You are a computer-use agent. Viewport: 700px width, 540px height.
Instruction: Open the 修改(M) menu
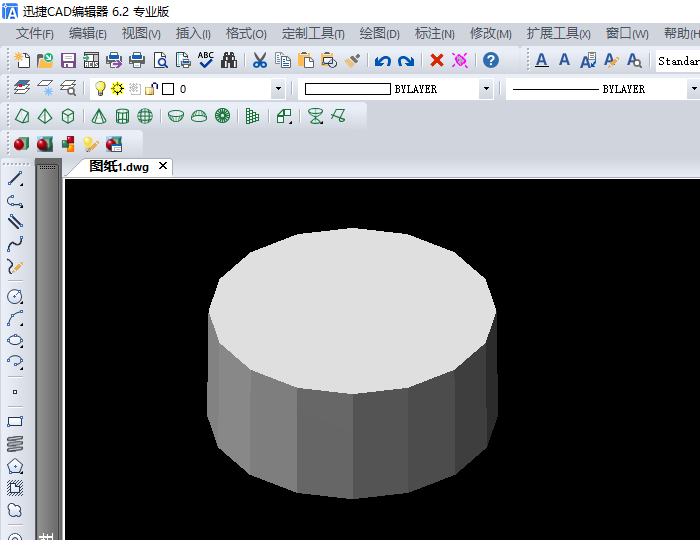tap(491, 33)
